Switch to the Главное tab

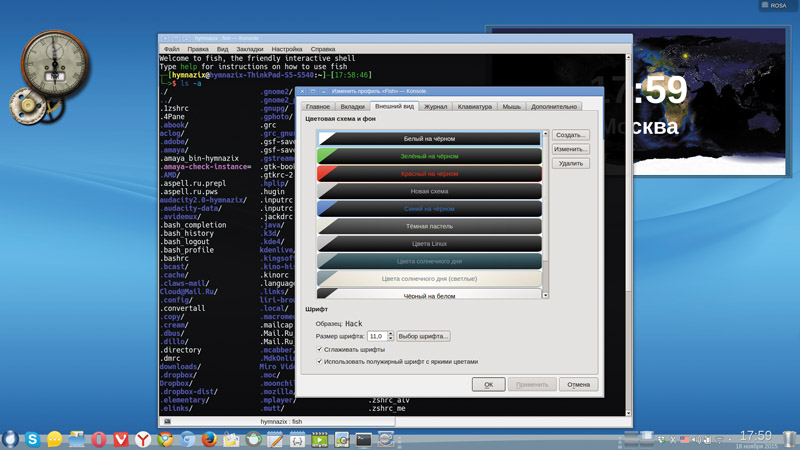coord(318,107)
